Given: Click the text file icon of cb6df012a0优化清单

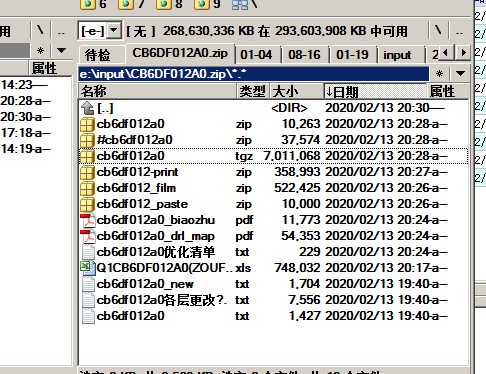Looking at the screenshot, I should 88,252.
